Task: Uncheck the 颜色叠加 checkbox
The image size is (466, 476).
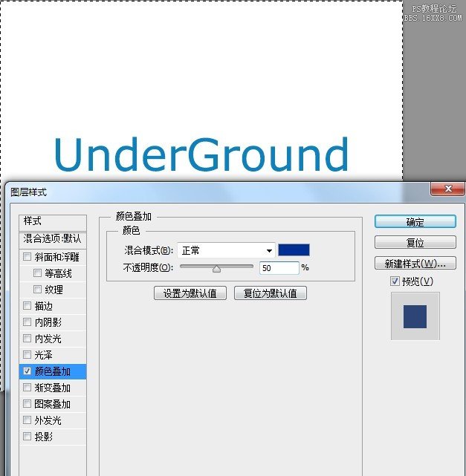Action: [x=27, y=371]
